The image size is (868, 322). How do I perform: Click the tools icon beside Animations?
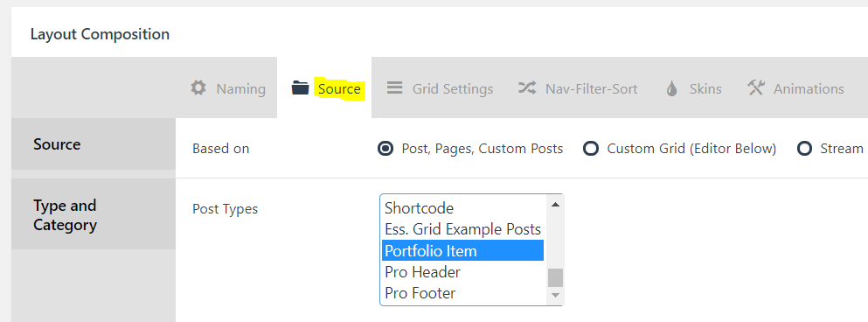[755, 87]
